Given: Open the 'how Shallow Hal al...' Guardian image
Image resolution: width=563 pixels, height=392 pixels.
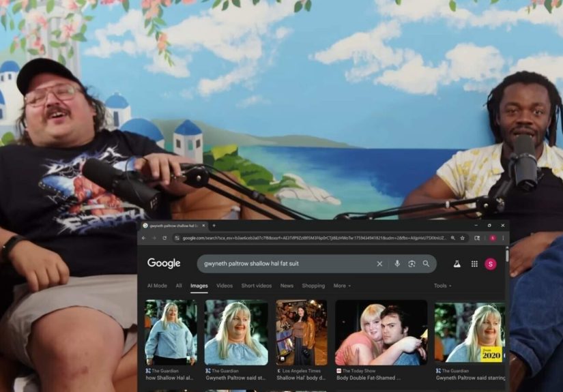Looking at the screenshot, I should (171, 333).
